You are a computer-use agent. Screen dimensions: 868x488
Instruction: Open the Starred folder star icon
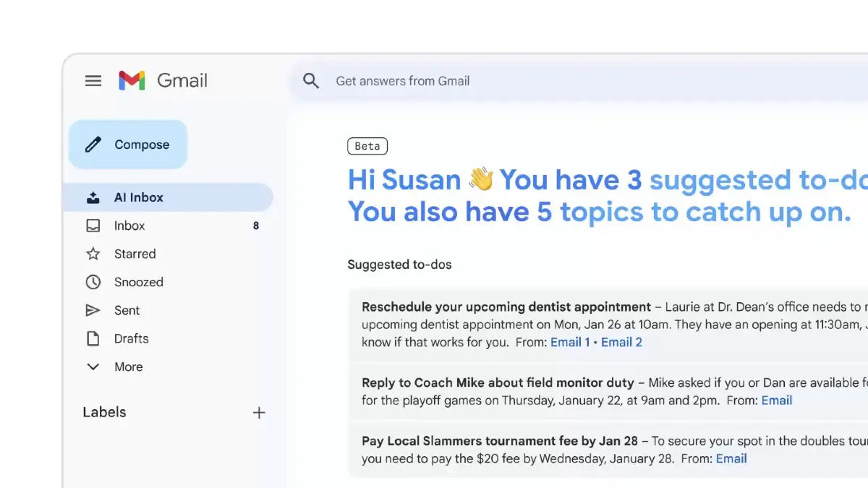[x=93, y=254]
